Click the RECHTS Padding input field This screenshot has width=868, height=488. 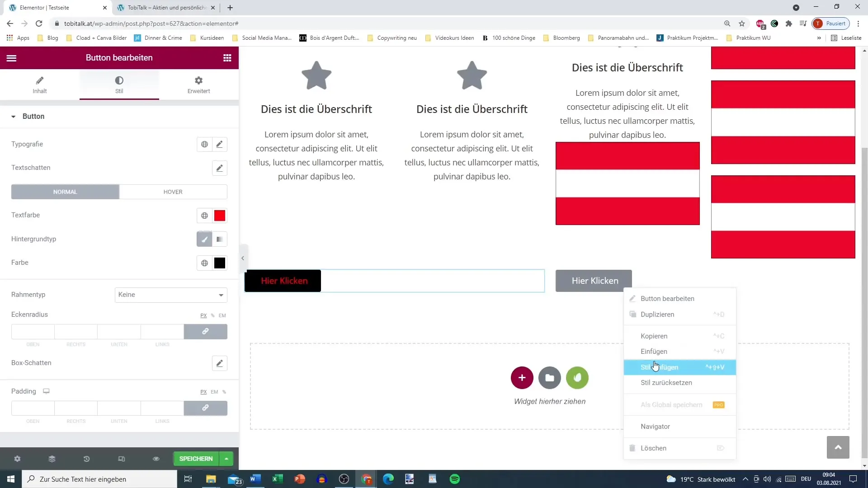pyautogui.click(x=76, y=408)
